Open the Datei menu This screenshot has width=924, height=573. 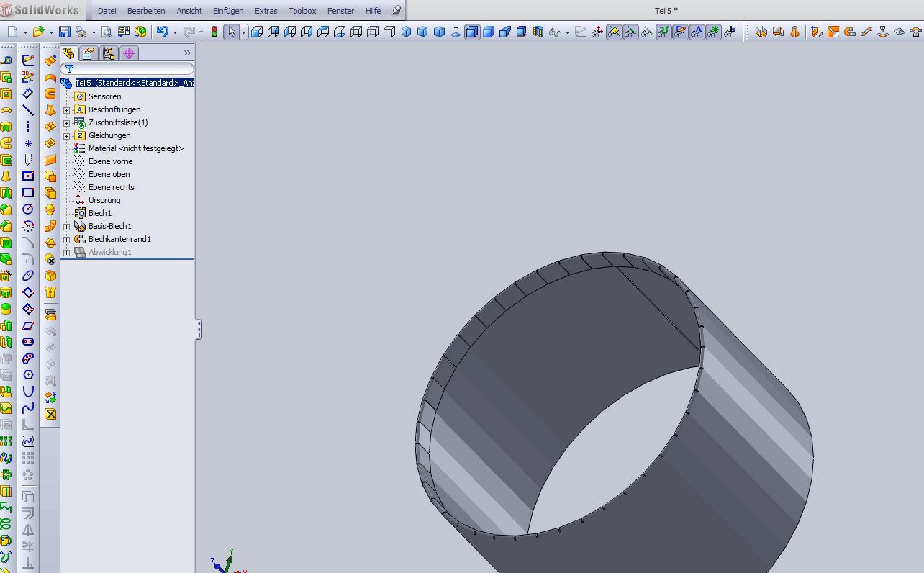pos(107,11)
